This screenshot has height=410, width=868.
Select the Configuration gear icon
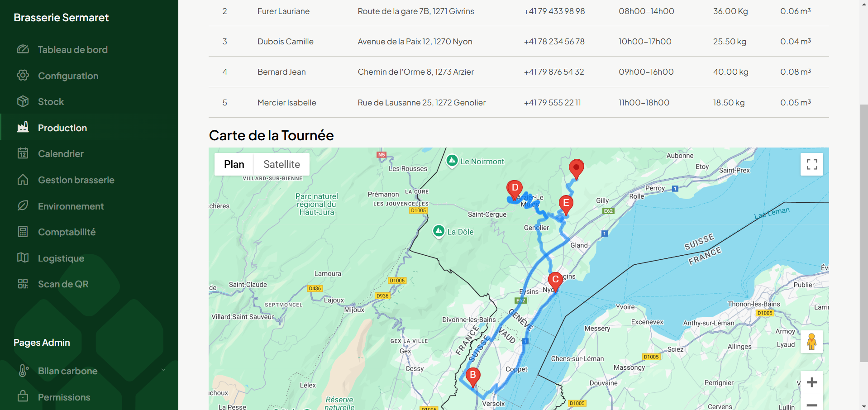(23, 76)
